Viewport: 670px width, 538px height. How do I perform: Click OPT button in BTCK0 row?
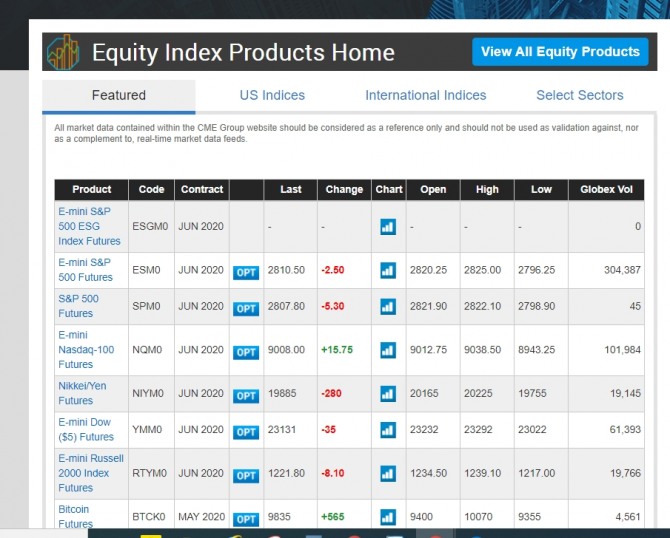(246, 520)
